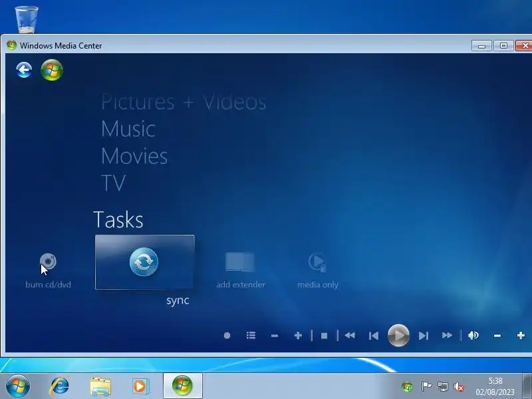Open Action Center flag in tray
Image resolution: width=532 pixels, height=399 pixels.
coord(426,386)
